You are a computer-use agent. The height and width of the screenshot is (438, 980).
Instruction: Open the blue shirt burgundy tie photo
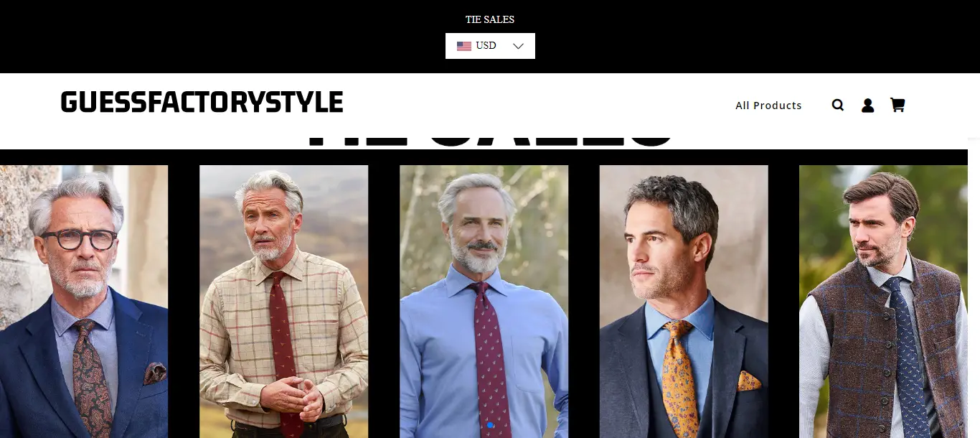pos(484,302)
